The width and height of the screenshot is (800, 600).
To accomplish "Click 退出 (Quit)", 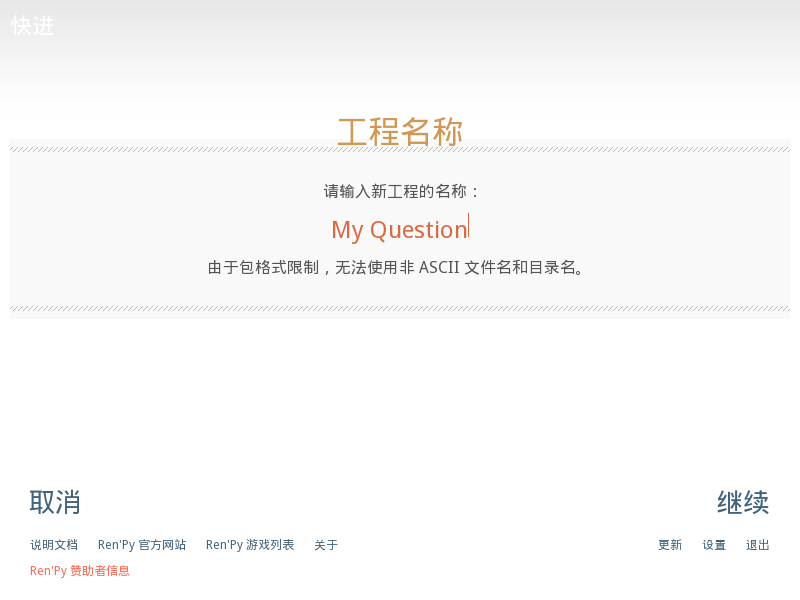I will tap(758, 545).
